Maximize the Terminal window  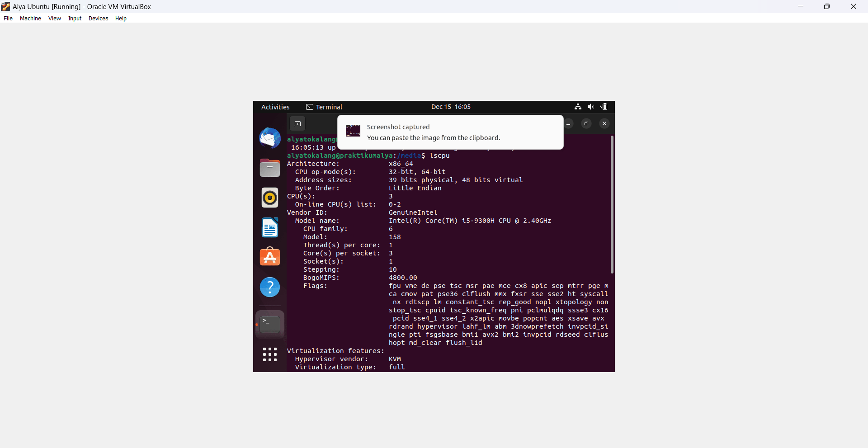click(x=586, y=123)
